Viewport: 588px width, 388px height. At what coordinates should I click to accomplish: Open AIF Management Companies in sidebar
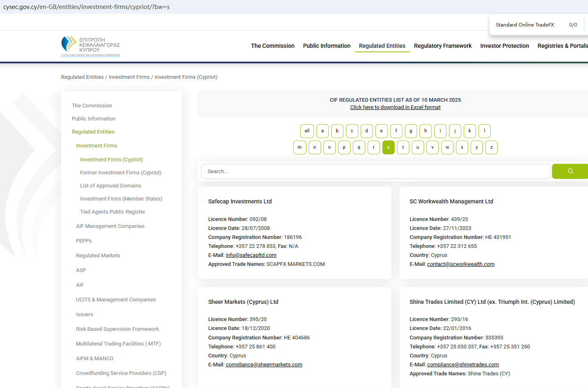pos(110,226)
